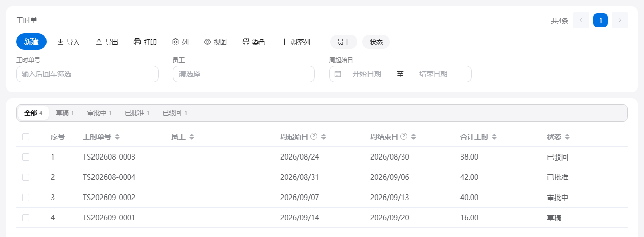Sort by 员工 column arrows
Image resolution: width=644 pixels, height=237 pixels.
[192, 137]
